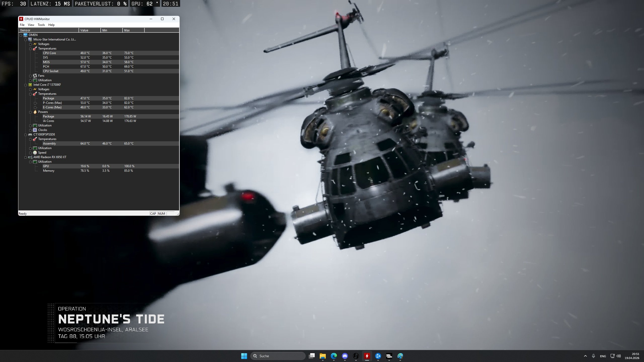Image resolution: width=644 pixels, height=362 pixels.
Task: Open File Explorer from the taskbar
Action: coord(323,356)
